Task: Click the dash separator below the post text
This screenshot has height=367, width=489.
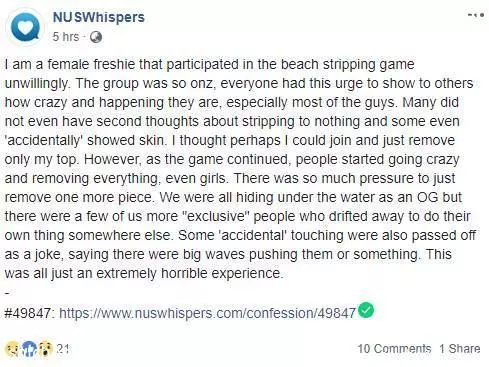Action: [8, 293]
